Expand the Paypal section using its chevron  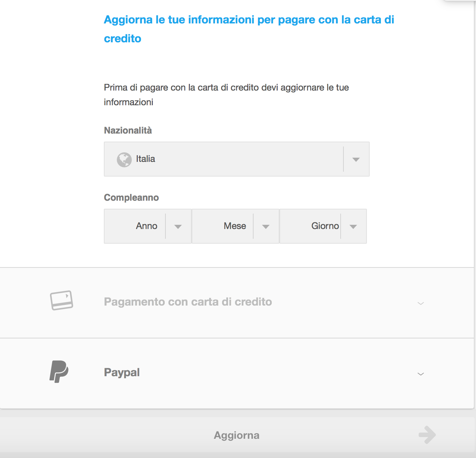pyautogui.click(x=421, y=374)
